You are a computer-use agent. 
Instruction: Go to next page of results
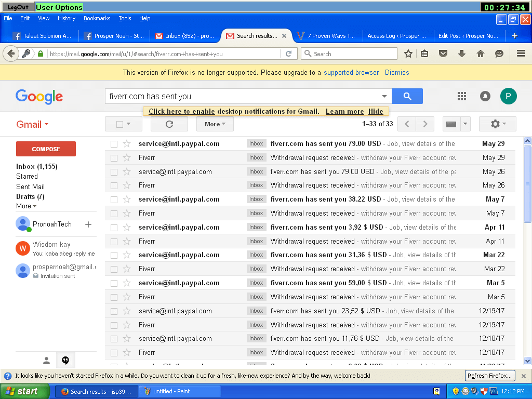click(x=425, y=124)
